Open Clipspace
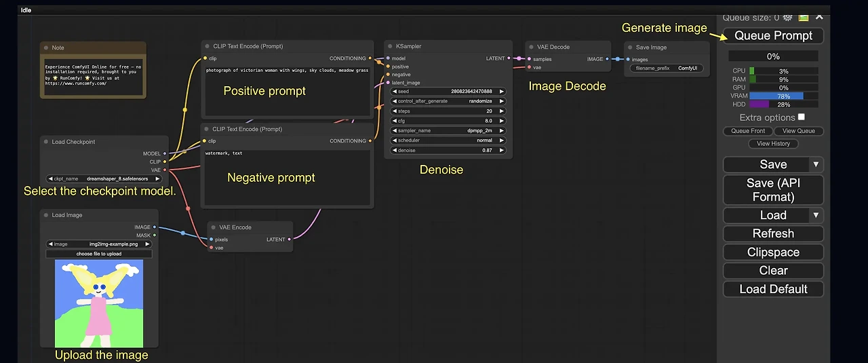This screenshot has width=868, height=363. [773, 252]
